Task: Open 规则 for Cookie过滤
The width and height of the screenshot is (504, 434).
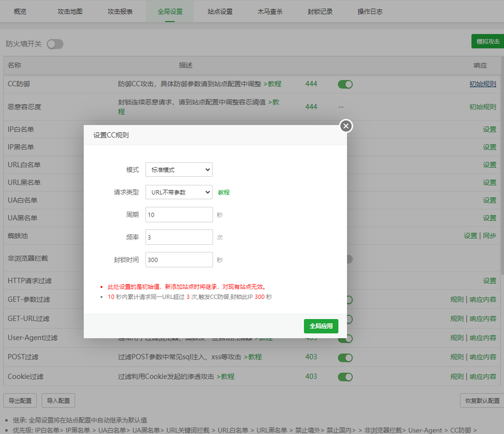Action: click(x=457, y=377)
